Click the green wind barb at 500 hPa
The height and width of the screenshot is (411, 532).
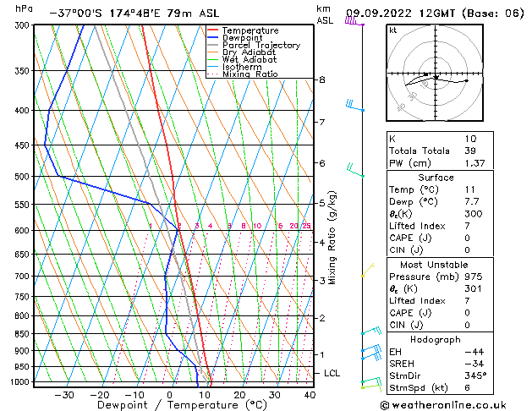355,171
